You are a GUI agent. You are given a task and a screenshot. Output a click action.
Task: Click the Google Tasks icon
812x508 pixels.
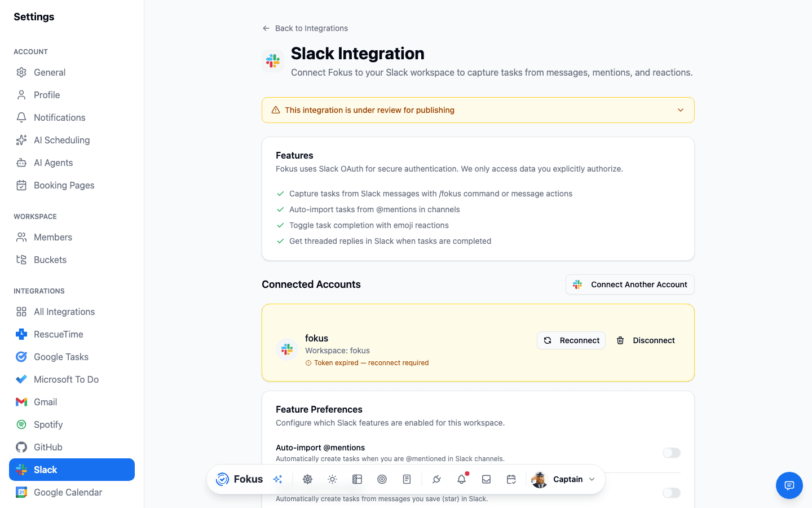click(x=21, y=357)
